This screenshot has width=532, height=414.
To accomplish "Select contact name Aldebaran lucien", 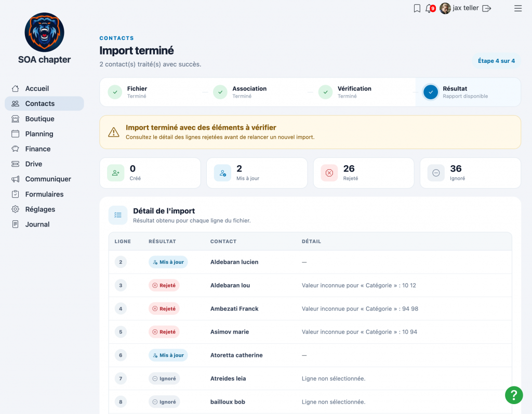I will pyautogui.click(x=234, y=262).
